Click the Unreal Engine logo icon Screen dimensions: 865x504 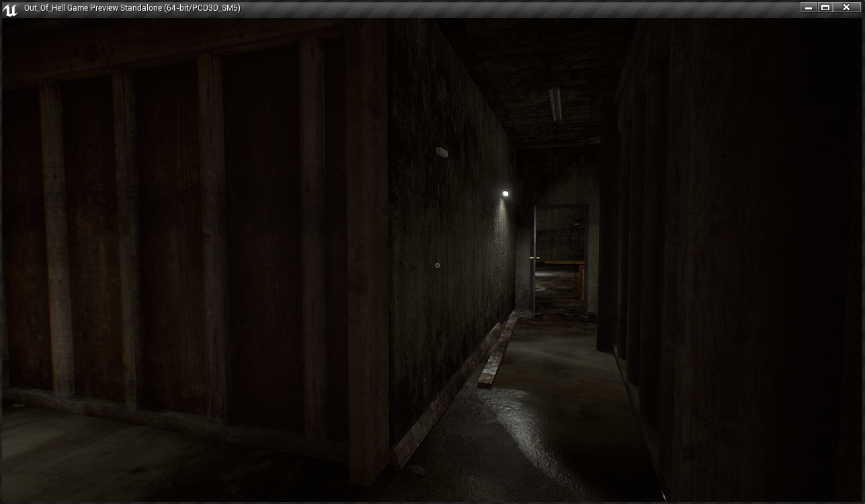click(10, 9)
